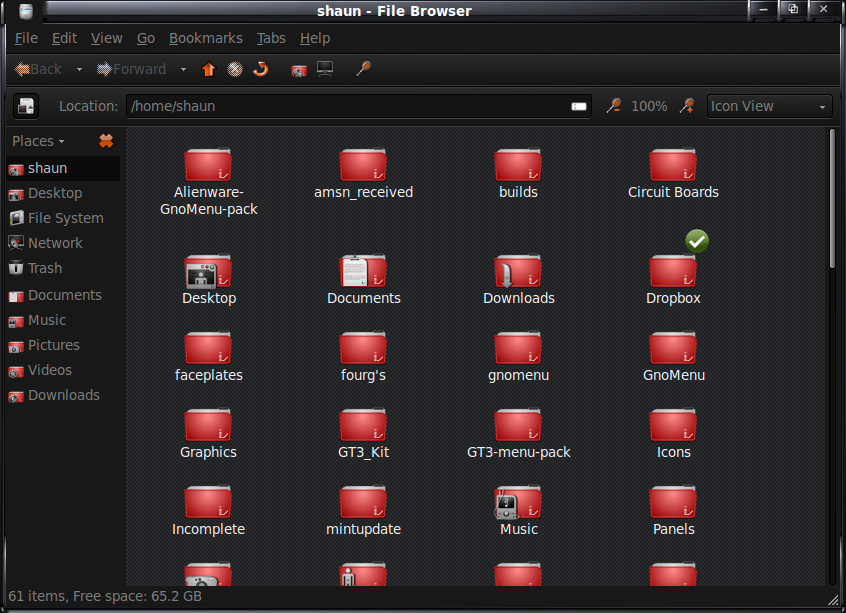Open the Help menu
This screenshot has height=613, width=846.
315,38
